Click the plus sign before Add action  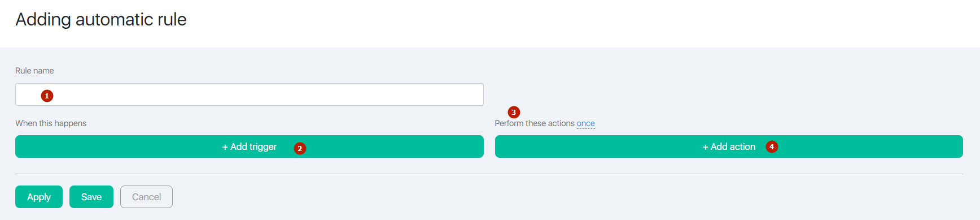click(705, 147)
